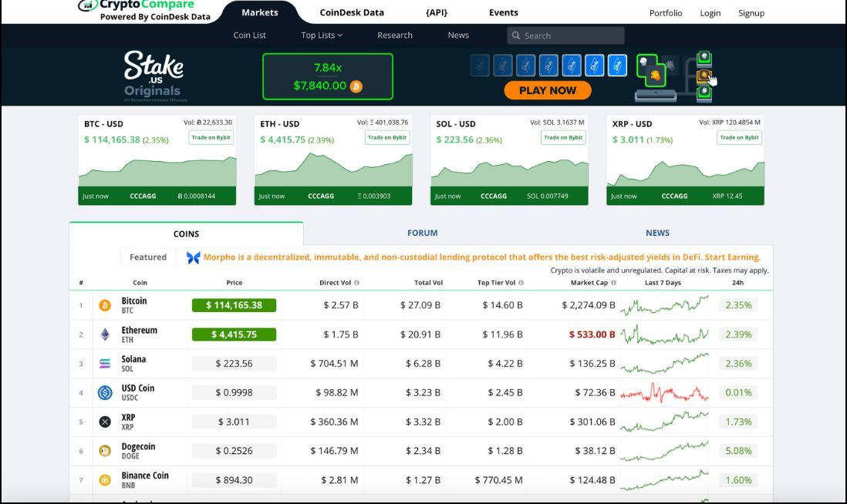Expand the Top Lists dropdown
847x504 pixels.
(322, 35)
